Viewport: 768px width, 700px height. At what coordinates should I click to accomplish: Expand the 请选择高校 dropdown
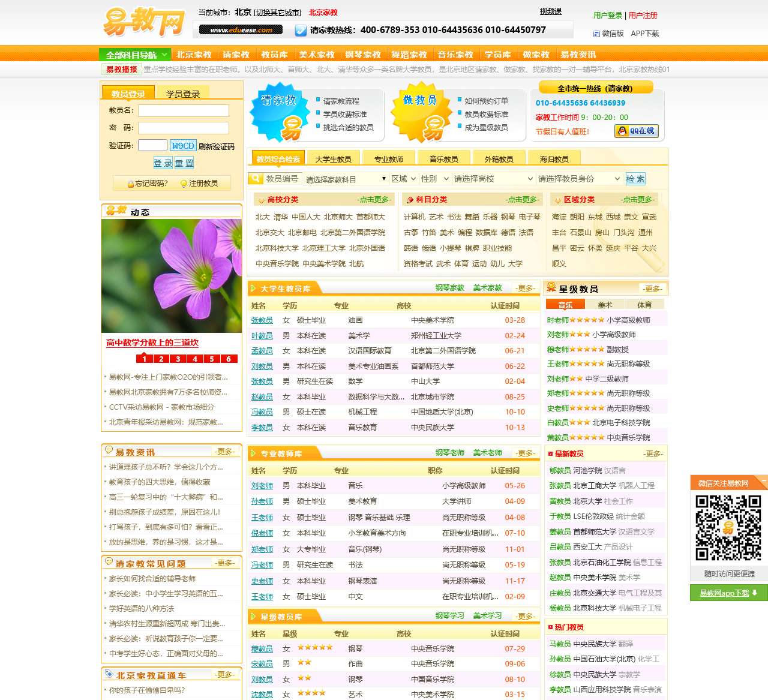click(x=493, y=178)
